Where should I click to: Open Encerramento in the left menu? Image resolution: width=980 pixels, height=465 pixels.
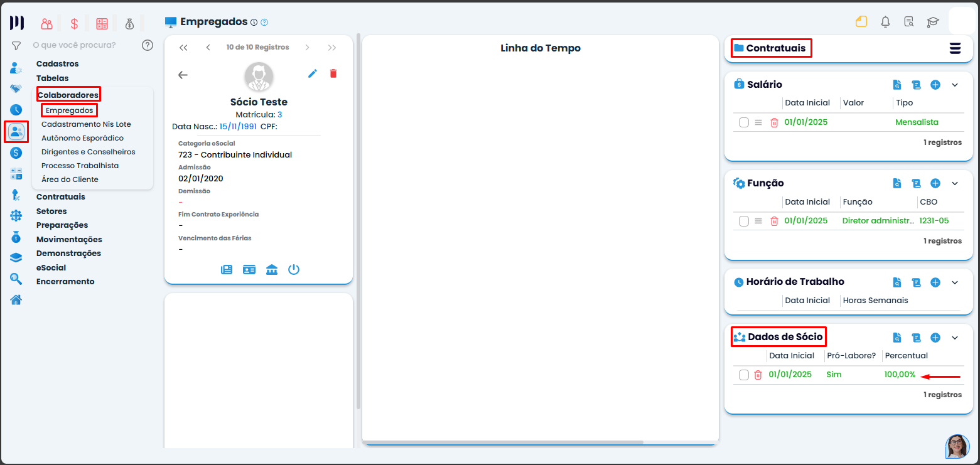click(65, 282)
